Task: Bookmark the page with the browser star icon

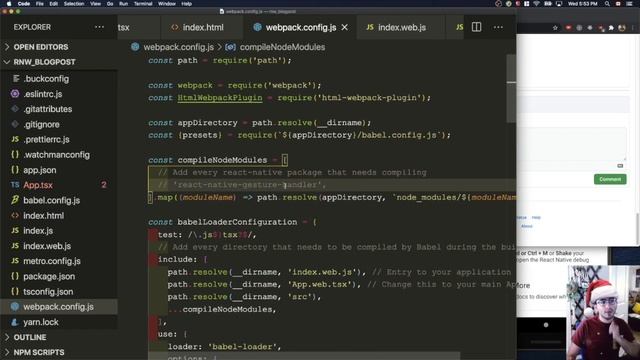Action: 555,28
